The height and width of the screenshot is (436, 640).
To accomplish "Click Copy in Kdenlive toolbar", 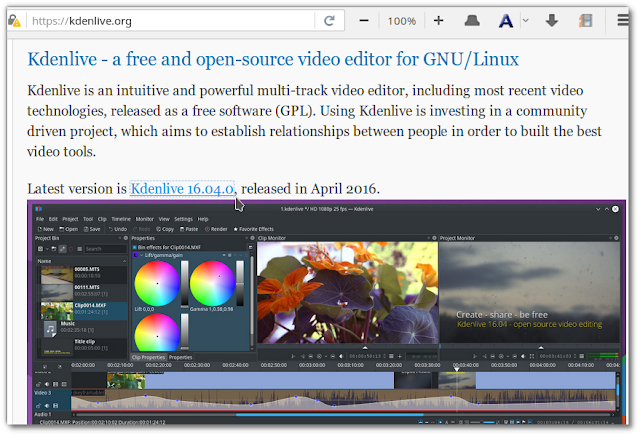I will click(x=165, y=229).
